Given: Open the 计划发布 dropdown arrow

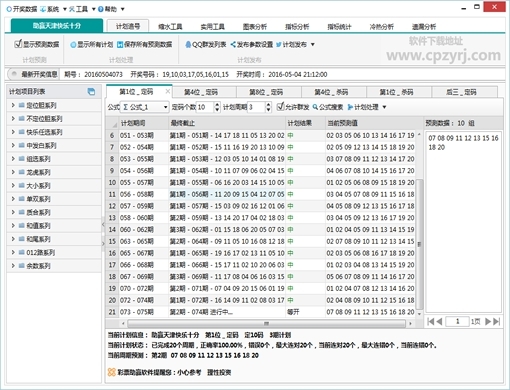Looking at the screenshot, I should tap(313, 45).
